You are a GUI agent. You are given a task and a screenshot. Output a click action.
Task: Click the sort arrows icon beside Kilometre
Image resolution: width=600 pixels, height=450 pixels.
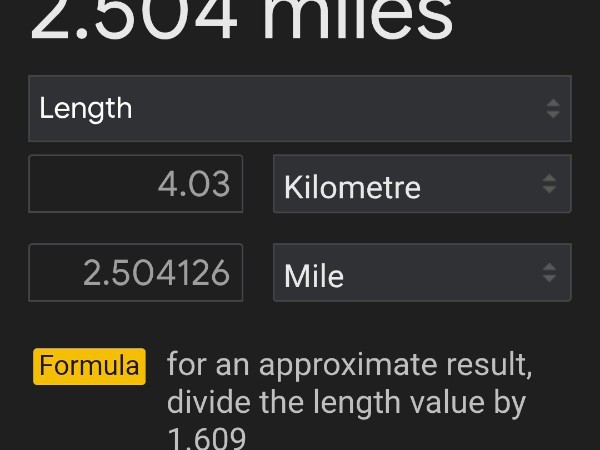click(549, 184)
